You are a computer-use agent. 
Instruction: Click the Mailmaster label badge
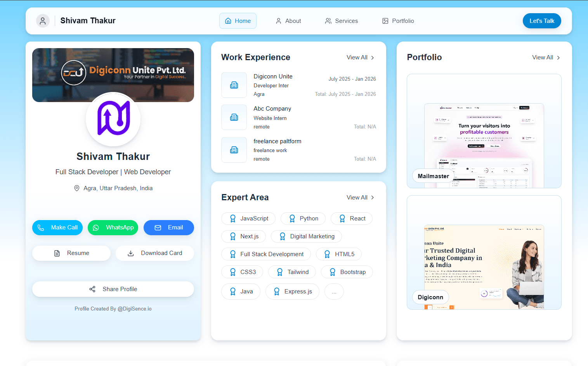[x=433, y=176]
